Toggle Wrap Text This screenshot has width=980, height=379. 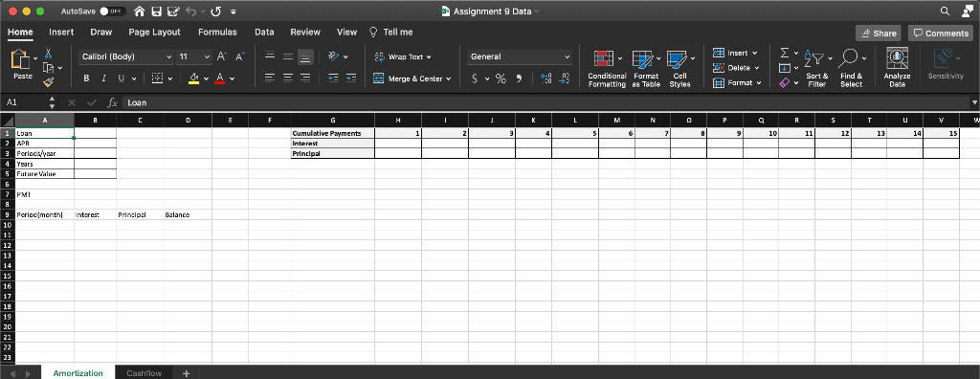pyautogui.click(x=403, y=56)
